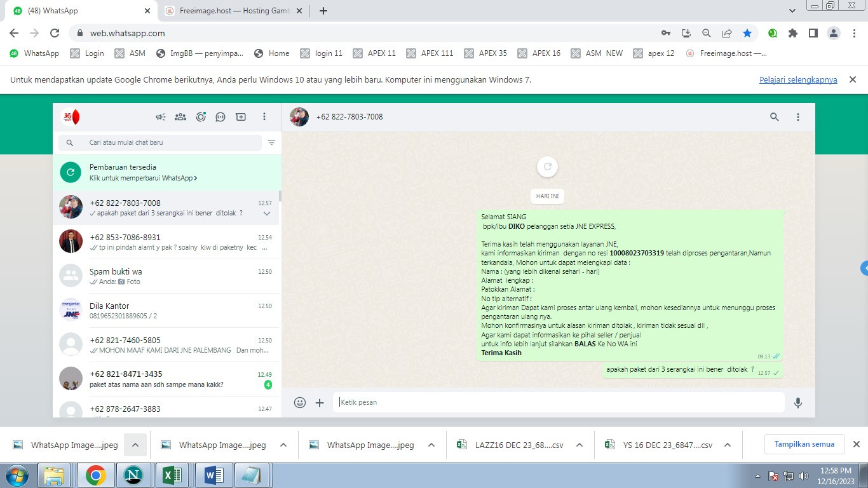Click the address bar showing web.whatsapp.com
868x488 pixels.
tap(362, 33)
